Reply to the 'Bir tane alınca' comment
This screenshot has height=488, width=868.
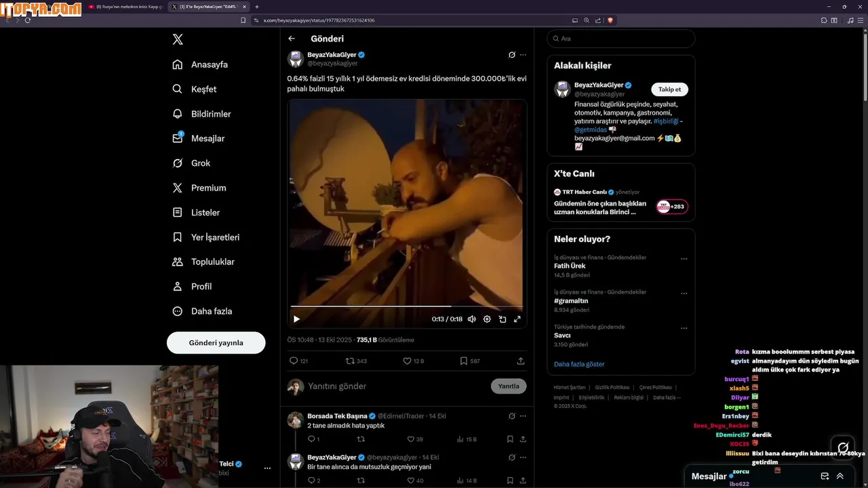pyautogui.click(x=313, y=481)
